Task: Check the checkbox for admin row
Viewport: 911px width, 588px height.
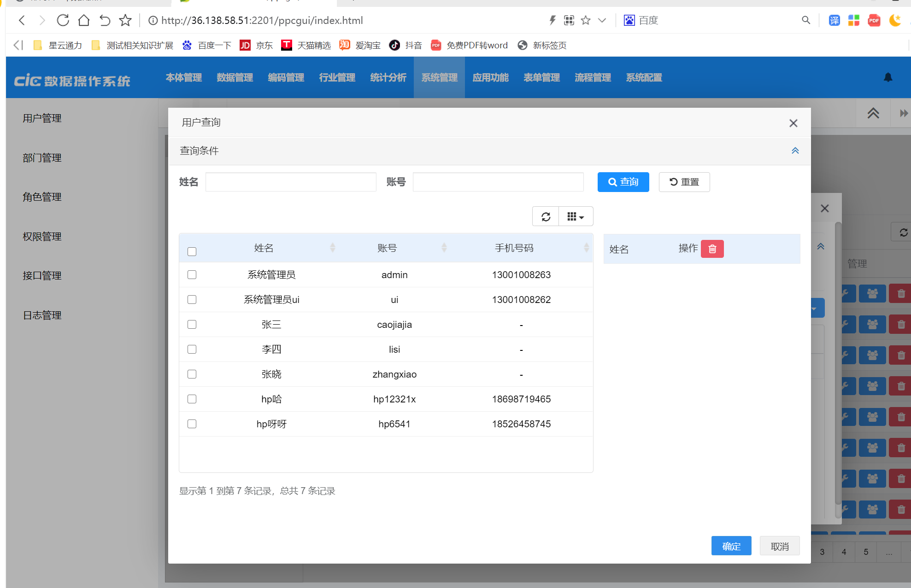Action: 192,275
